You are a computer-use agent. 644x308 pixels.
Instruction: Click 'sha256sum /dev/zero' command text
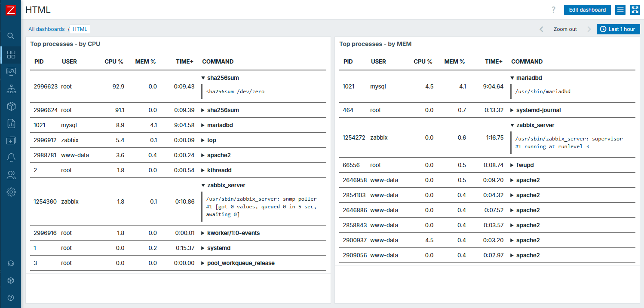pyautogui.click(x=236, y=91)
